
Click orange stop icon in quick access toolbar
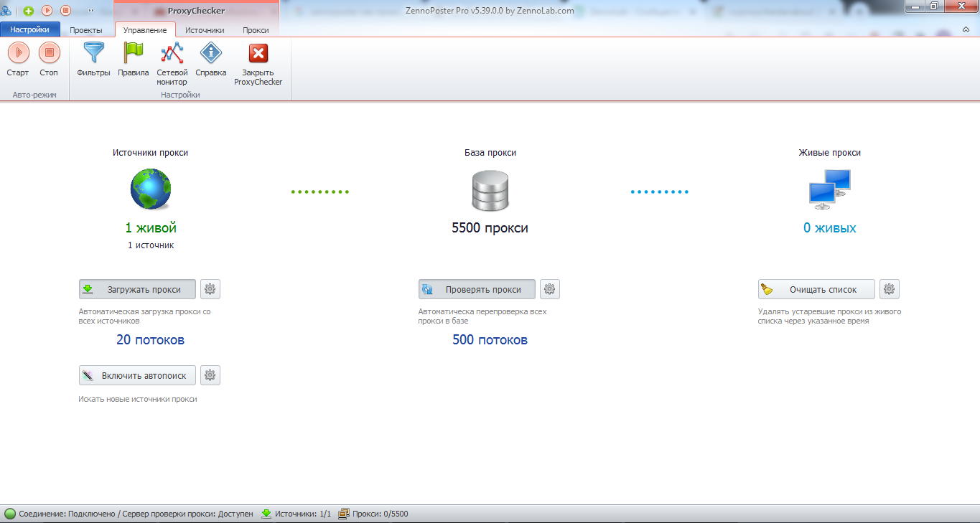(x=66, y=11)
